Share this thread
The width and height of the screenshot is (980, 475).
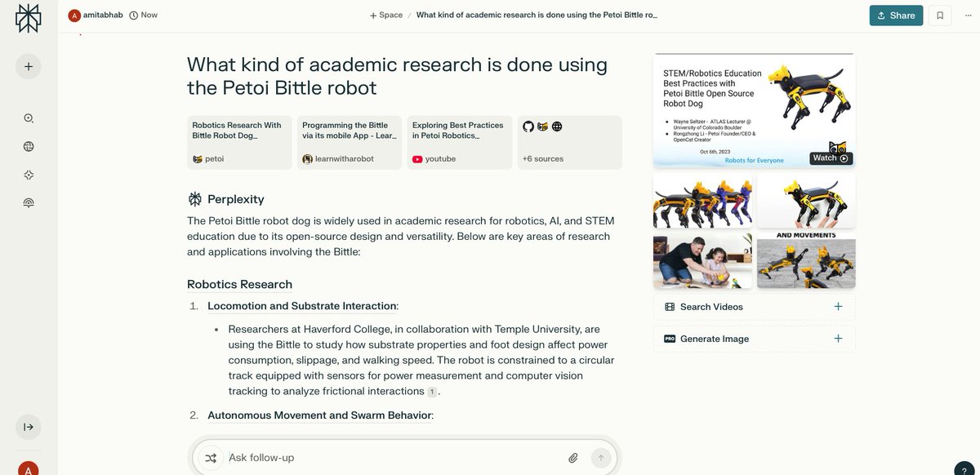pos(896,15)
